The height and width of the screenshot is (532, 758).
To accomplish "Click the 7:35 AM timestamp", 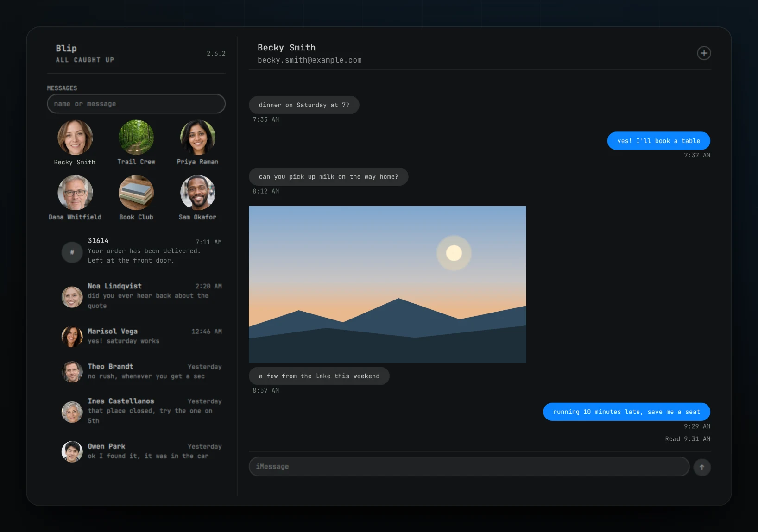I will (266, 119).
